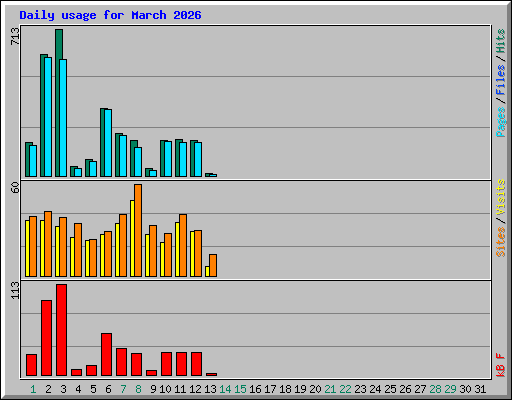Click day 11 axis label
Screen dimensions: 512x400
coord(180,389)
